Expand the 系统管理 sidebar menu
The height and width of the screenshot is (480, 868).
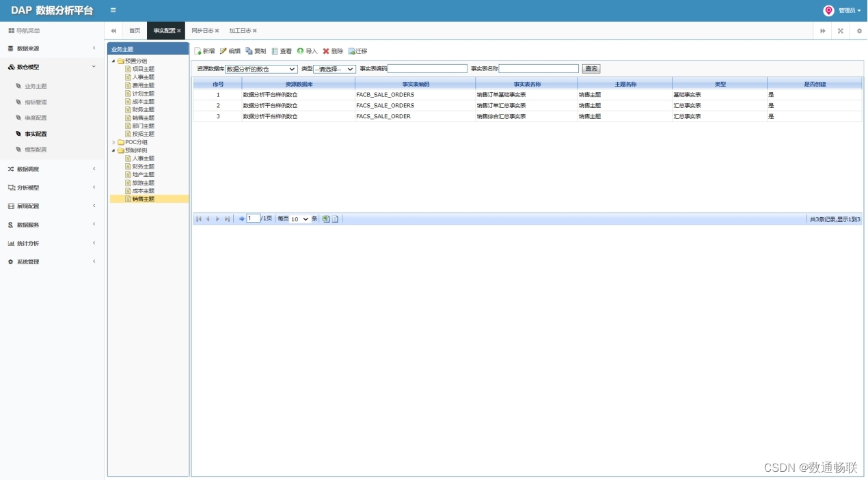pyautogui.click(x=52, y=262)
